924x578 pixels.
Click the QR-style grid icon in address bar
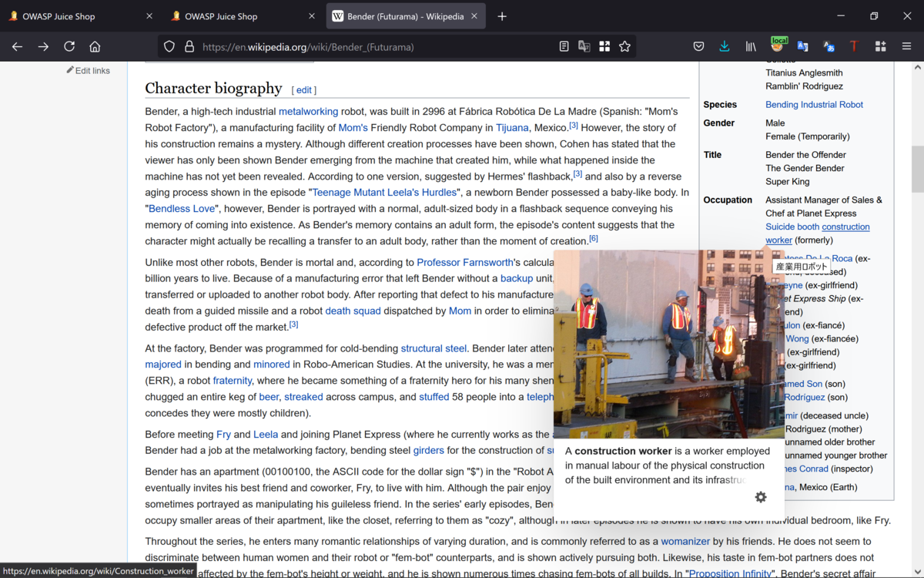coord(604,46)
